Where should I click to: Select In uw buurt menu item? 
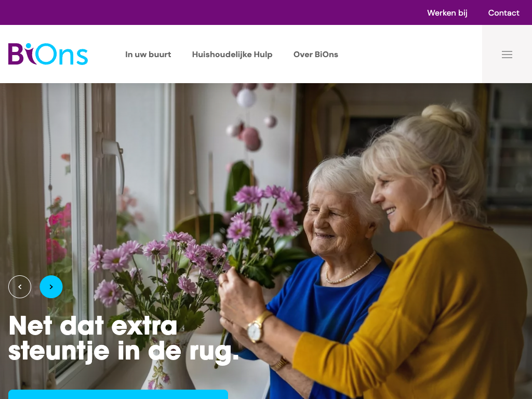click(148, 54)
